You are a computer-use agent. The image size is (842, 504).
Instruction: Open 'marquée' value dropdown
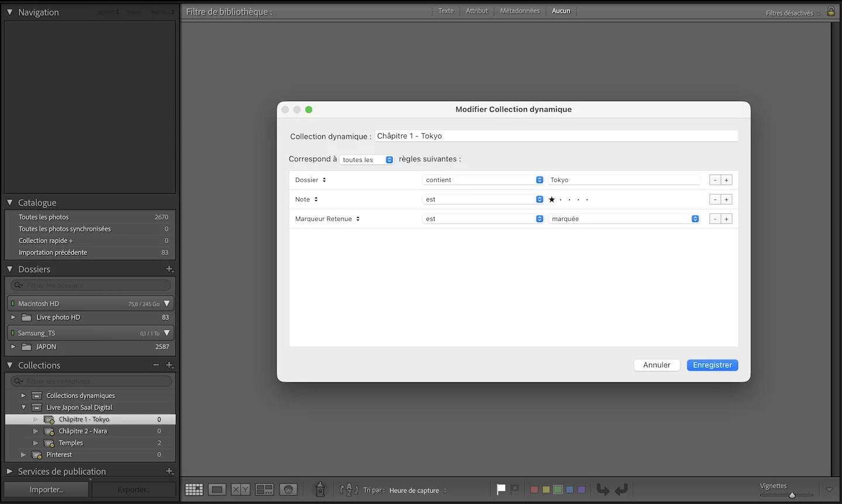[624, 219]
